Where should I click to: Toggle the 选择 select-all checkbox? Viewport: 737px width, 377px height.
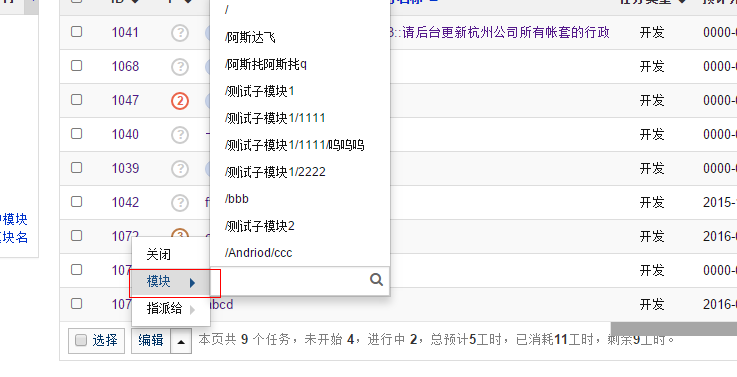coord(81,340)
